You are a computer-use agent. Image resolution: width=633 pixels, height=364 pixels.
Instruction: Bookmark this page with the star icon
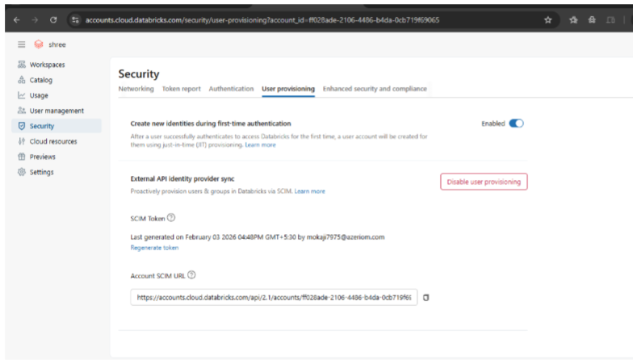click(548, 19)
